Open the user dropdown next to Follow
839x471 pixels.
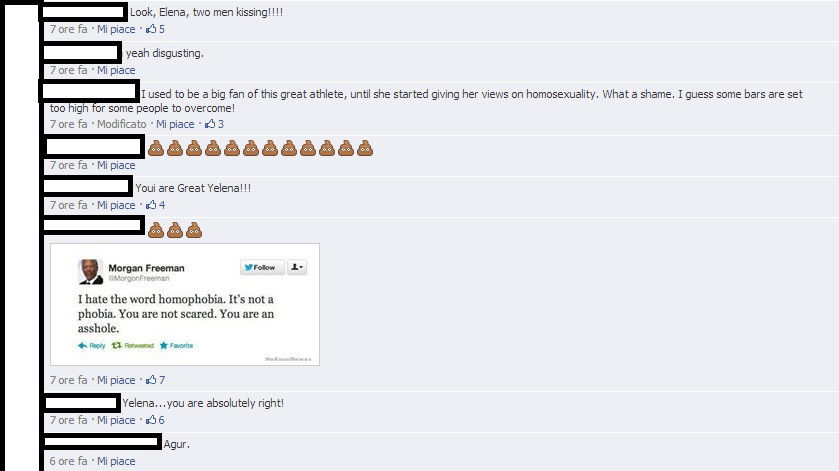point(297,267)
